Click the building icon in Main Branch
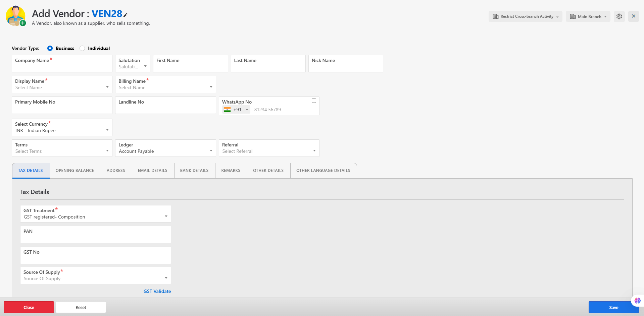Viewport: 644px width, 316px height. tap(573, 16)
